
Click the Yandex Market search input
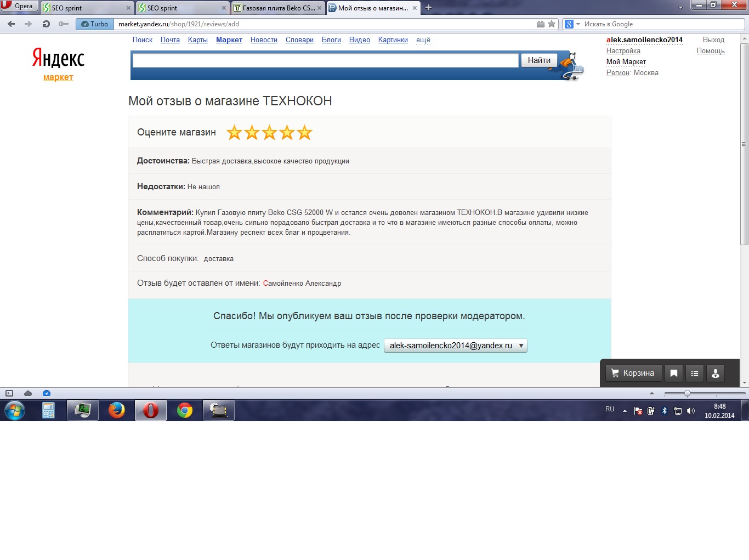pyautogui.click(x=325, y=60)
